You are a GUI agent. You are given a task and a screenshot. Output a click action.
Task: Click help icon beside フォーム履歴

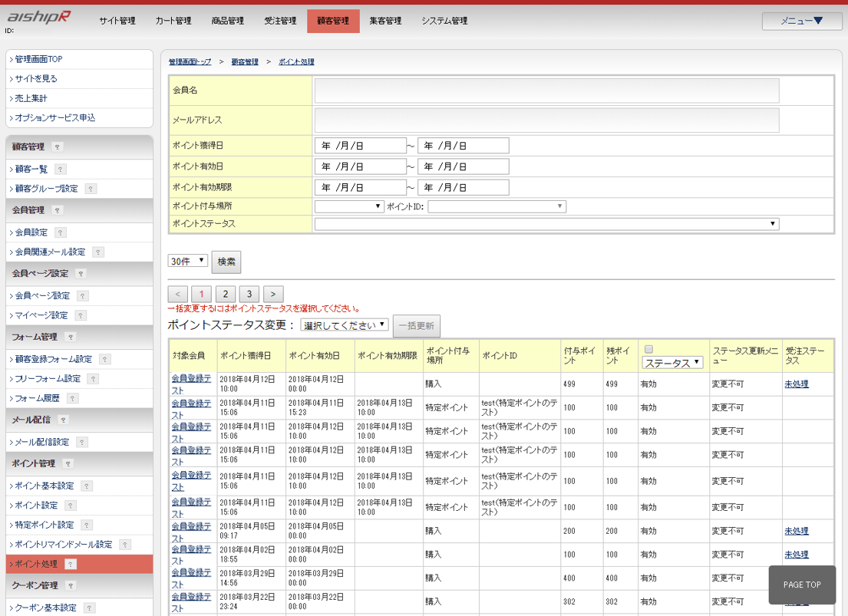pyautogui.click(x=72, y=399)
